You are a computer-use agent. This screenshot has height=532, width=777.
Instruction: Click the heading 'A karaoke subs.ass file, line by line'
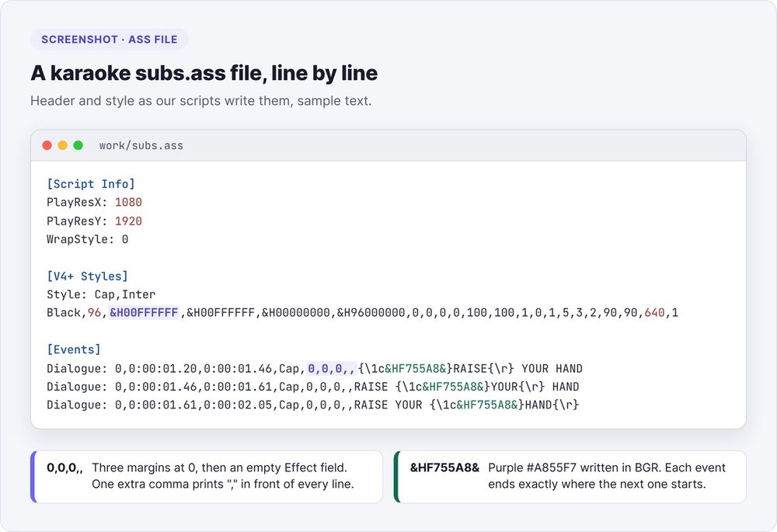(x=204, y=73)
